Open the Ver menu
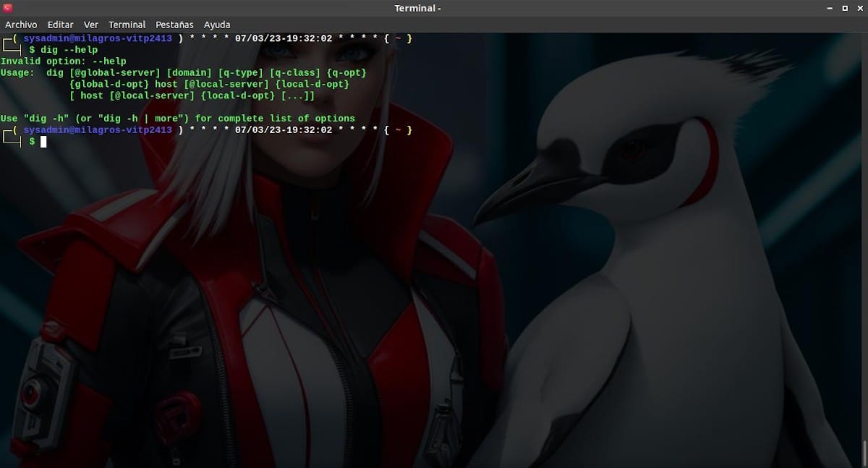The height and width of the screenshot is (468, 868). click(91, 25)
